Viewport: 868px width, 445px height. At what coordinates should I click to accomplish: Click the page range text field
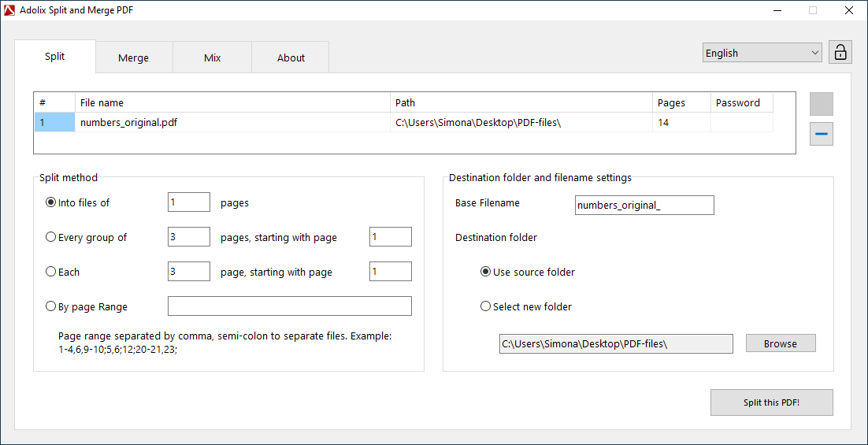289,306
